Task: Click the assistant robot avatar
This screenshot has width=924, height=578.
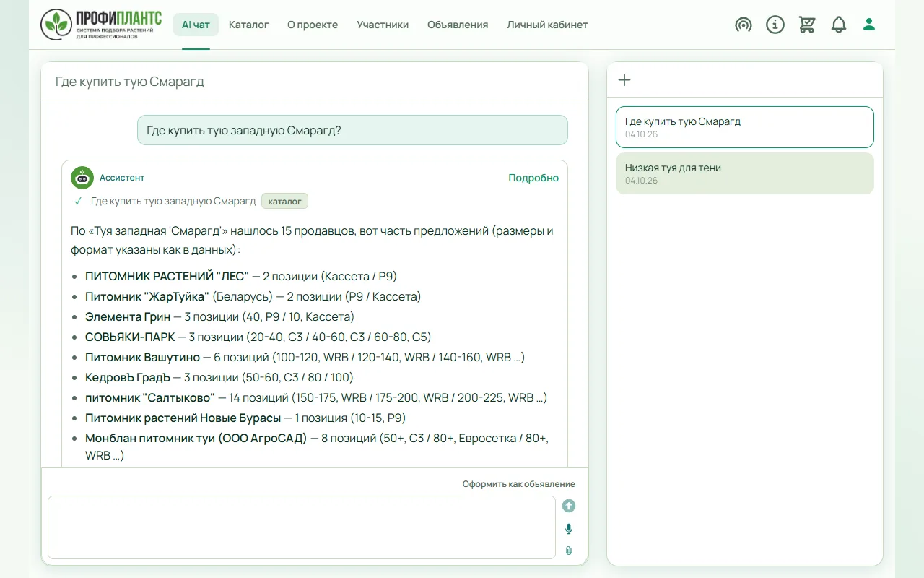Action: tap(82, 178)
